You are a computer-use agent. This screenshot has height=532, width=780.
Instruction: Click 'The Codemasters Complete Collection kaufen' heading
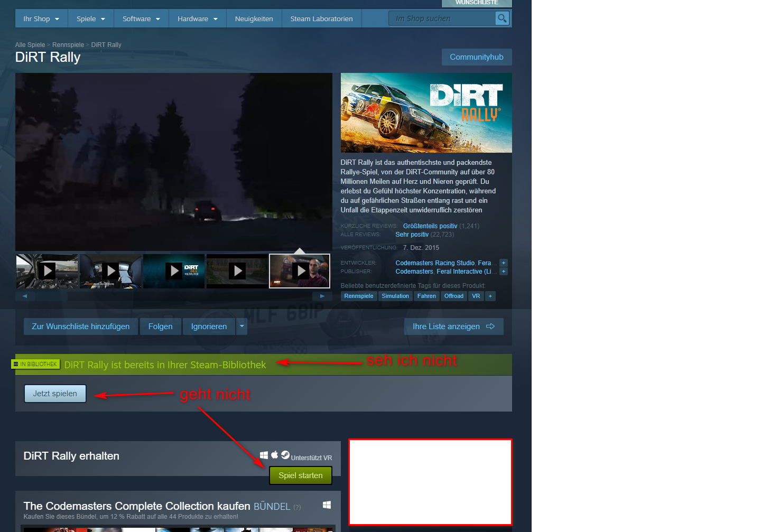pyautogui.click(x=137, y=506)
